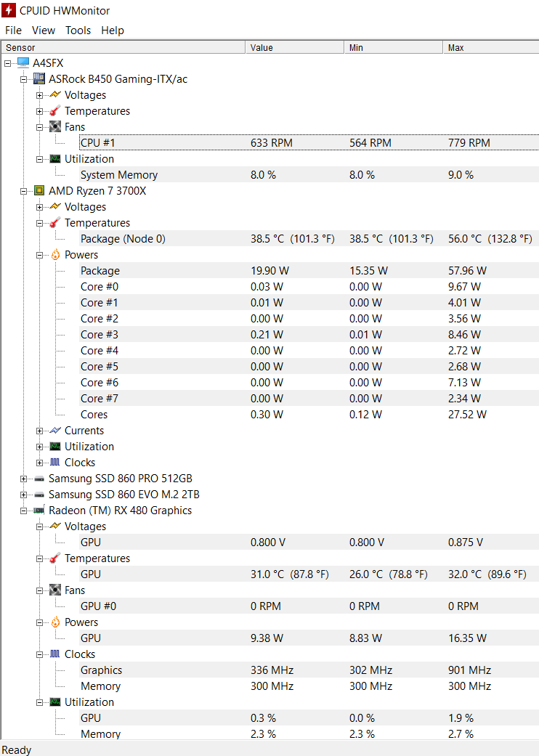Click the thermometer icon under ASRock Temperatures
Image resolution: width=539 pixels, height=756 pixels.
[55, 110]
